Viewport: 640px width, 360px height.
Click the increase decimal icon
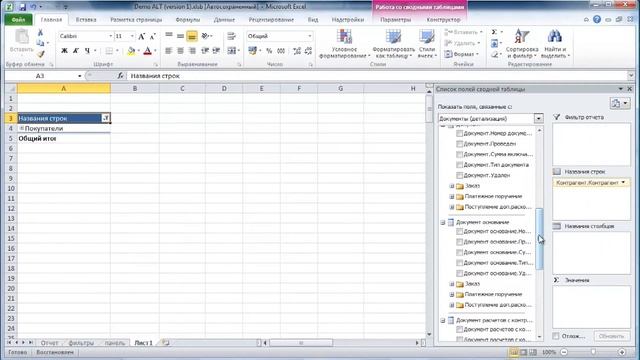297,51
